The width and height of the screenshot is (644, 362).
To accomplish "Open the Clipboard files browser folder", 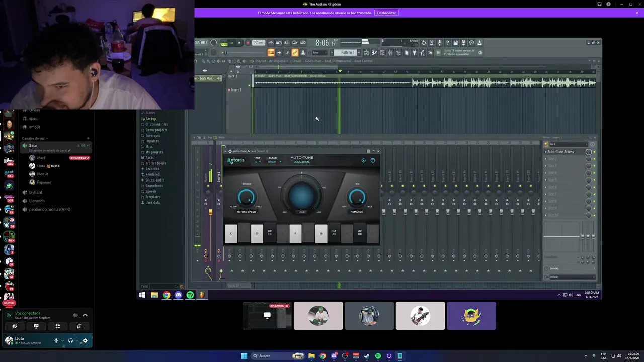I will [x=154, y=124].
